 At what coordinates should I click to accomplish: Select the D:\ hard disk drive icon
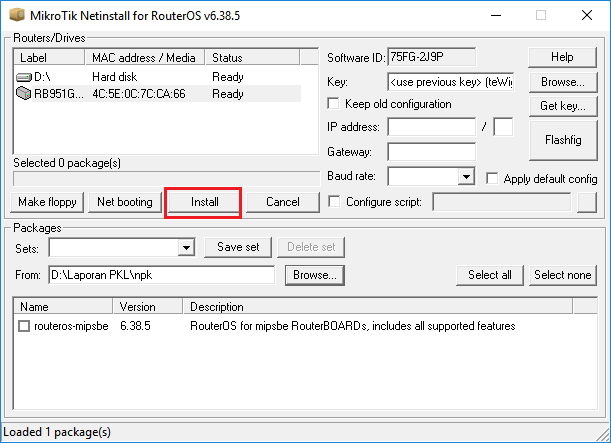click(x=23, y=77)
